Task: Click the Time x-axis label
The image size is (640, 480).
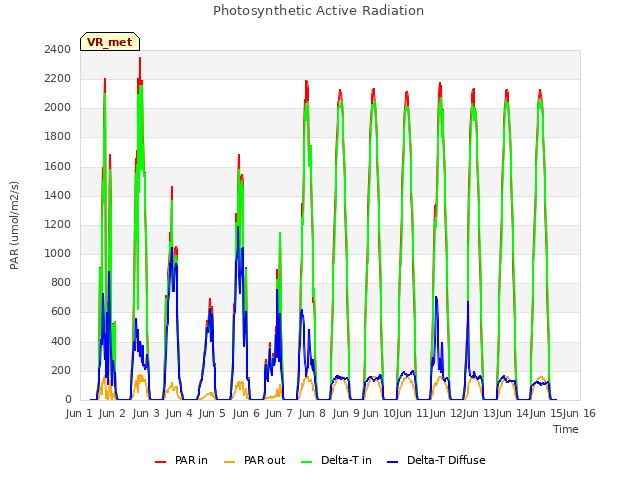Action: [x=566, y=429]
